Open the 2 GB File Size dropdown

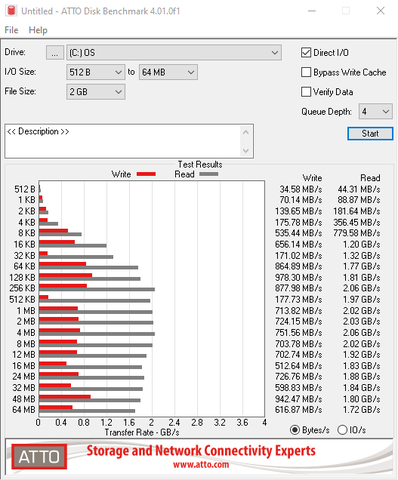coord(96,92)
